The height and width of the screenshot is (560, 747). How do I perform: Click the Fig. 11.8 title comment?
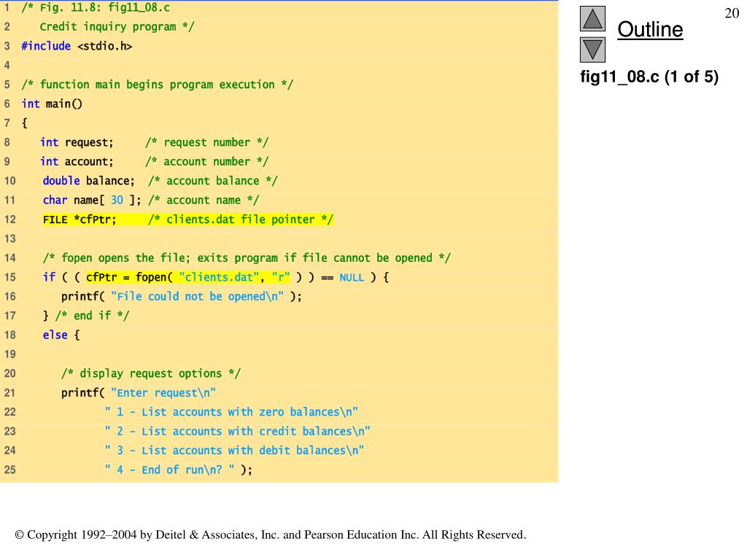pyautogui.click(x=96, y=7)
